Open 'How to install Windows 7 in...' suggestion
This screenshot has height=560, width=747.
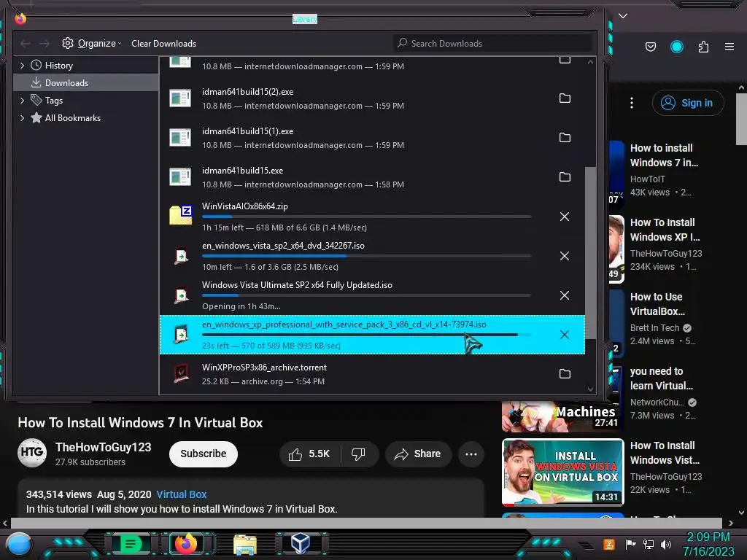(x=664, y=155)
